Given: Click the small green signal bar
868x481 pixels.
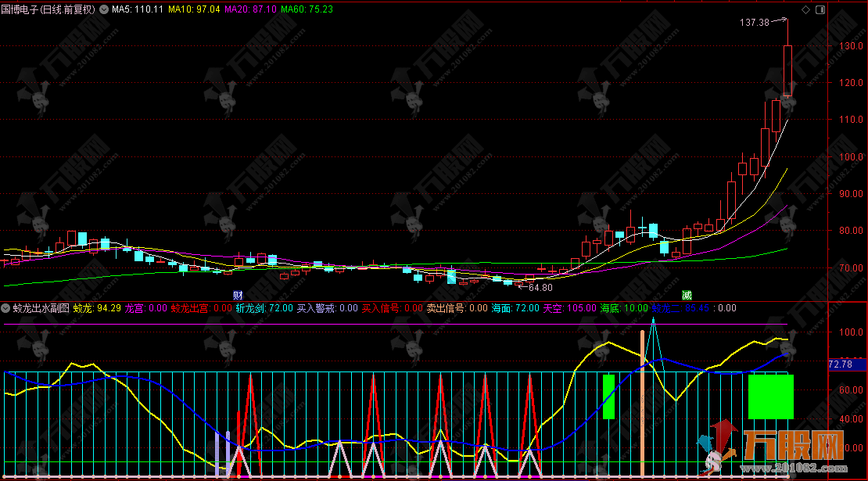Looking at the screenshot, I should click(608, 397).
